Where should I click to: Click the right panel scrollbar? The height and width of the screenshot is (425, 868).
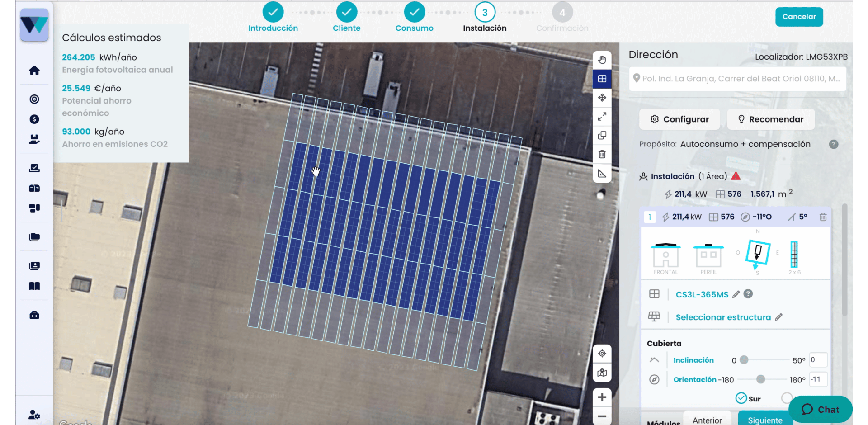pos(844,260)
